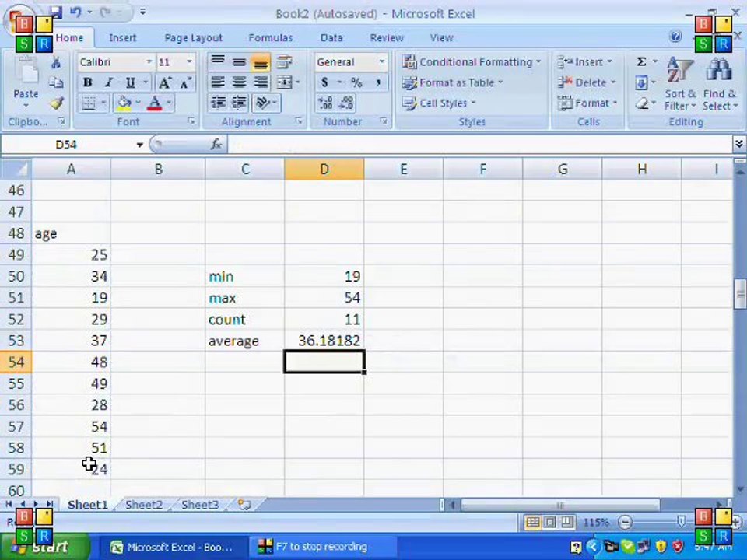Align text left
747x560 pixels.
coord(218,82)
